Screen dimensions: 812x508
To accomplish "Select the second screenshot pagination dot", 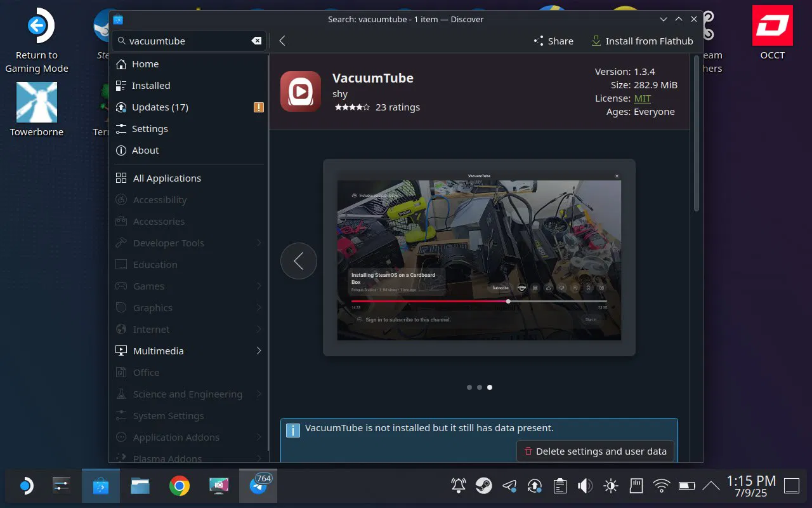I will [479, 387].
